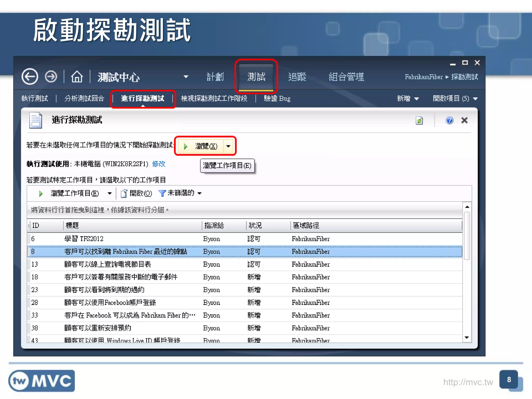
Task: Click the ID cell 13
Action: point(35,264)
